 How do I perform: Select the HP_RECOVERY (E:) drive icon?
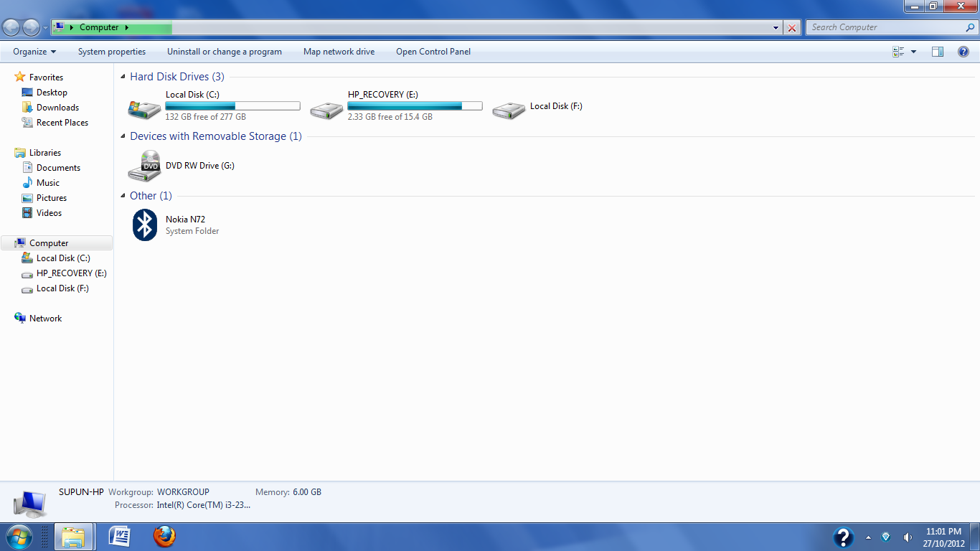tap(326, 109)
